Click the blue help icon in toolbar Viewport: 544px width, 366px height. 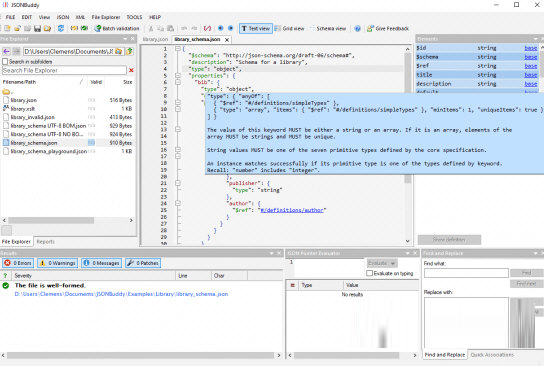357,28
